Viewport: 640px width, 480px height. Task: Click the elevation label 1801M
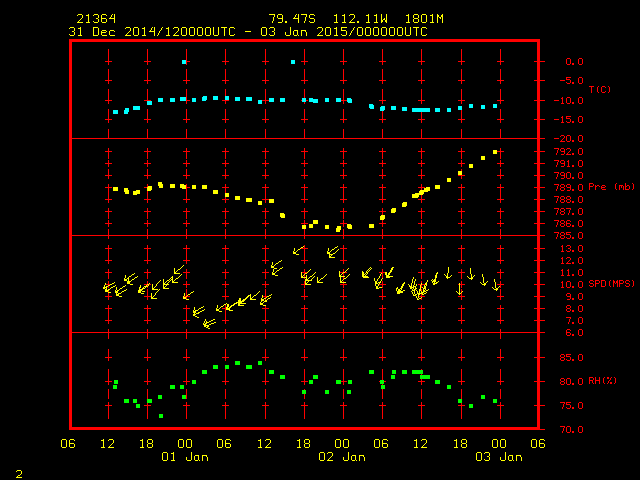tap(424, 19)
